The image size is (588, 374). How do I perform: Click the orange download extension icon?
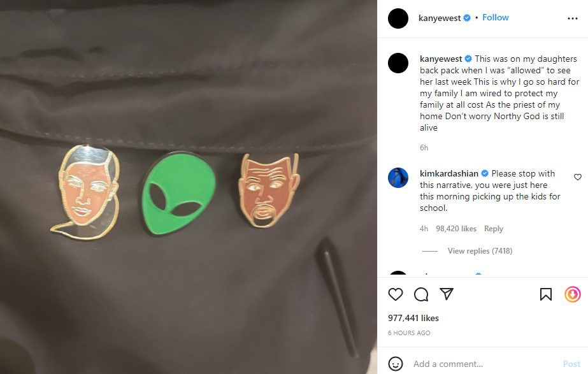coord(573,294)
